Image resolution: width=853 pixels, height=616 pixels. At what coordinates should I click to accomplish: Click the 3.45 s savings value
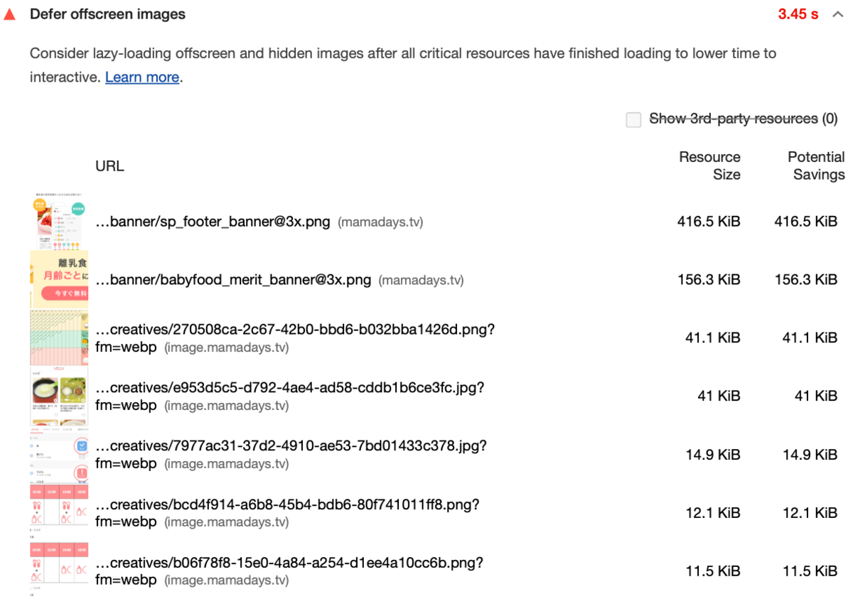[x=798, y=14]
